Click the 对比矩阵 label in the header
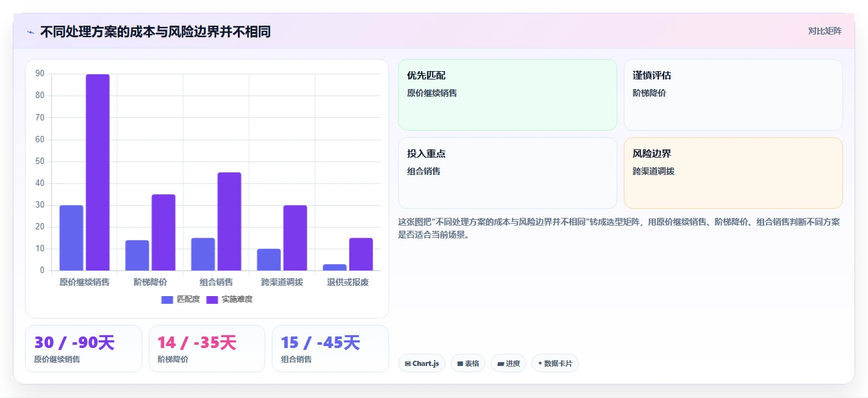Image resolution: width=868 pixels, height=398 pixels. [824, 31]
